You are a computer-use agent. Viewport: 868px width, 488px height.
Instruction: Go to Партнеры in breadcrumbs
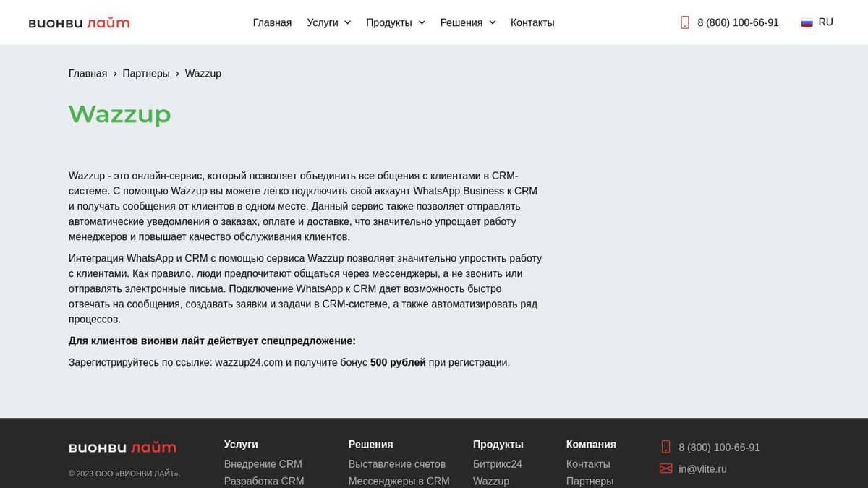(x=146, y=73)
